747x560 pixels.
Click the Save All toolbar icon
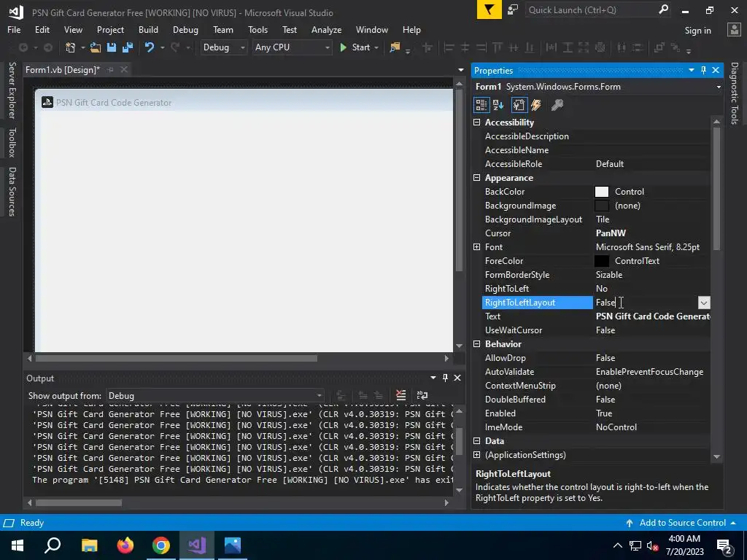[128, 47]
